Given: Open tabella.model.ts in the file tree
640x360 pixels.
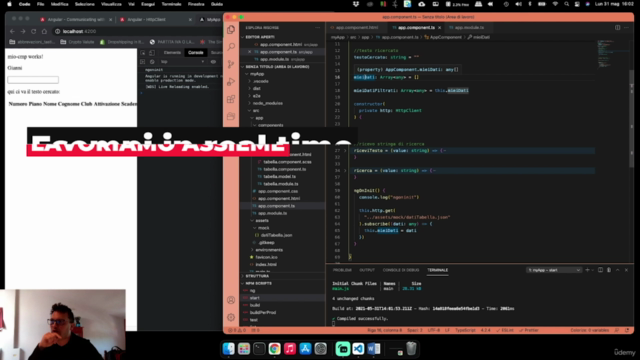Looking at the screenshot, I should click(280, 177).
